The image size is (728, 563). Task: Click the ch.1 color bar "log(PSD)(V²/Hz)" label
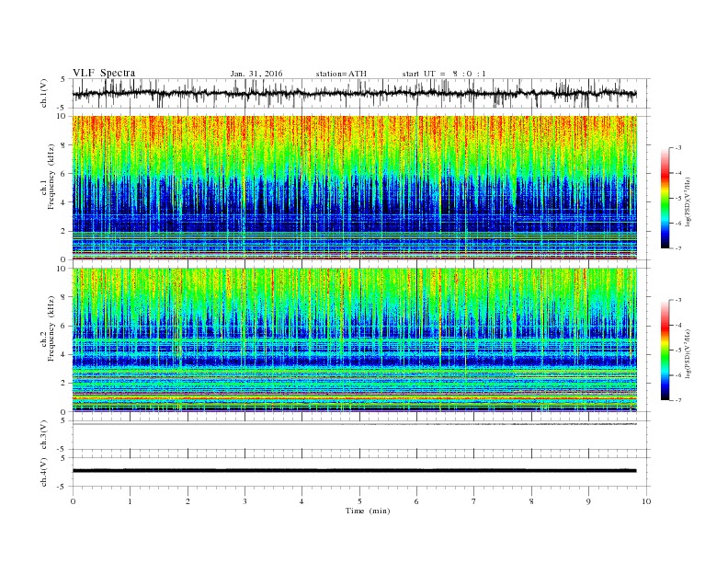[688, 201]
